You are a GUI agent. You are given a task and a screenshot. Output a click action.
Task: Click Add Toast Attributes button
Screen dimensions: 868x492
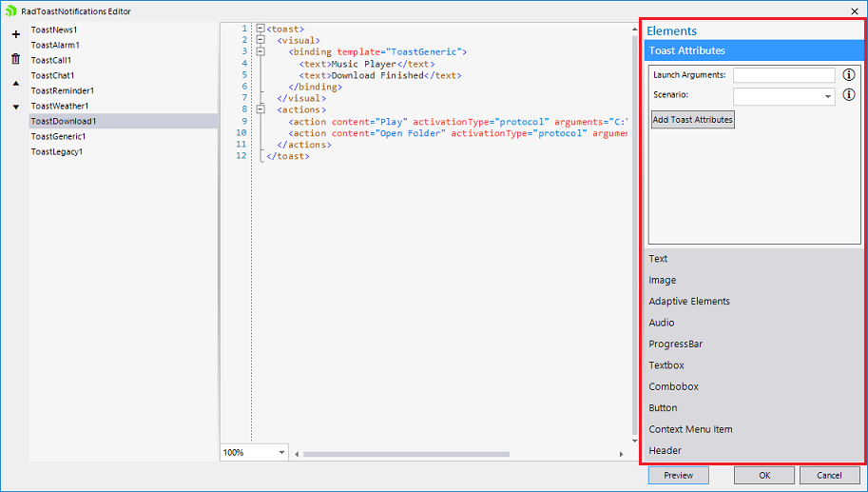tap(692, 120)
